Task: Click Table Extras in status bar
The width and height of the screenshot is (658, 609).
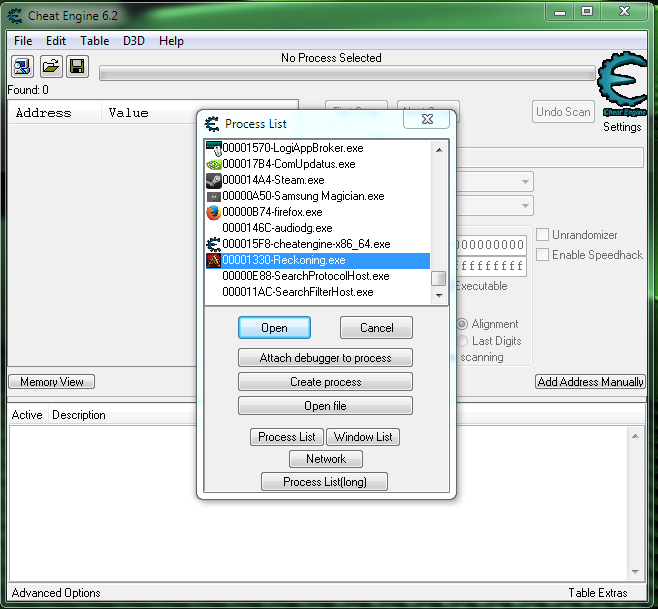Action: (598, 593)
